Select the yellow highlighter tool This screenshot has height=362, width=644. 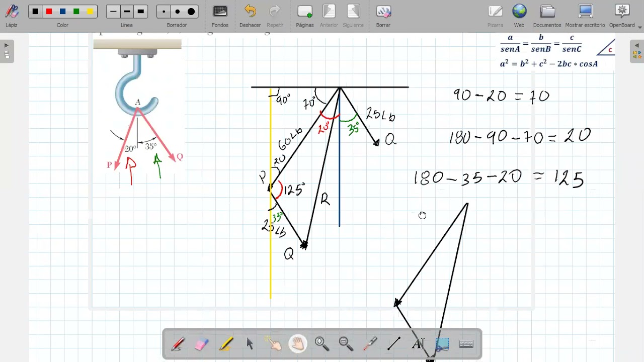[x=225, y=344]
